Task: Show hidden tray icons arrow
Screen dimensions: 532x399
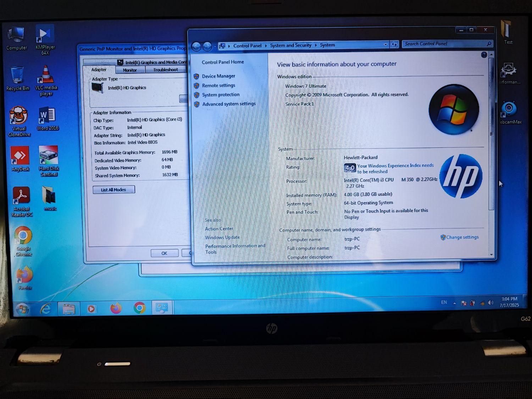Action: [x=454, y=303]
